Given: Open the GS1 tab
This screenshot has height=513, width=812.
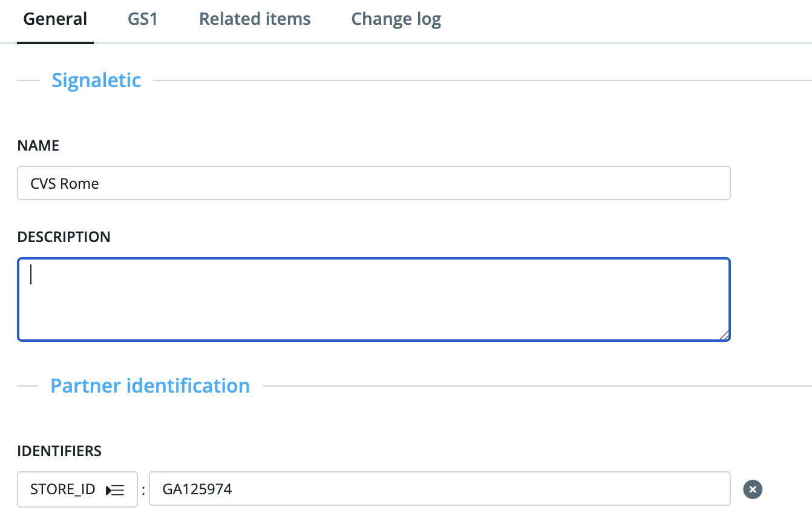Looking at the screenshot, I should (143, 19).
